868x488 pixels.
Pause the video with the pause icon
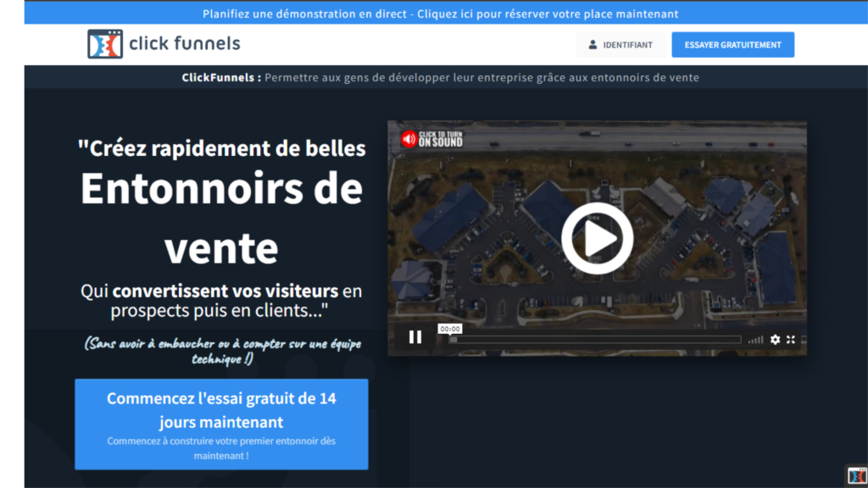tap(415, 337)
